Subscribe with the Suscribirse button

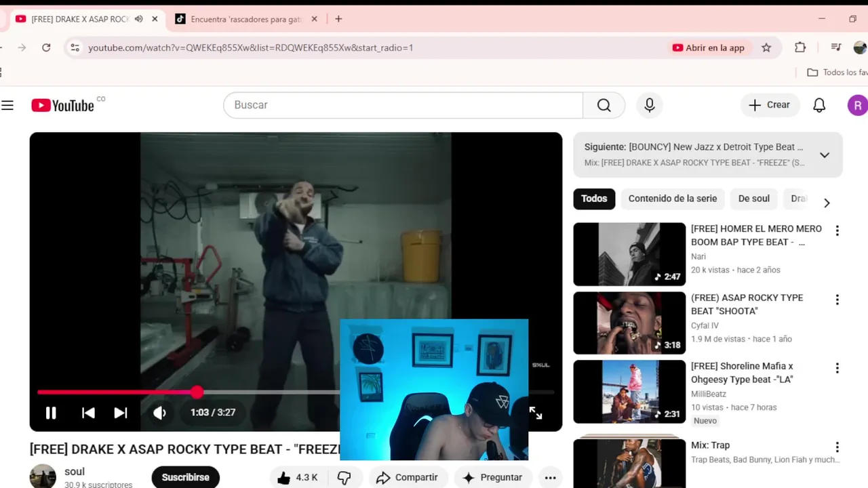pyautogui.click(x=185, y=477)
